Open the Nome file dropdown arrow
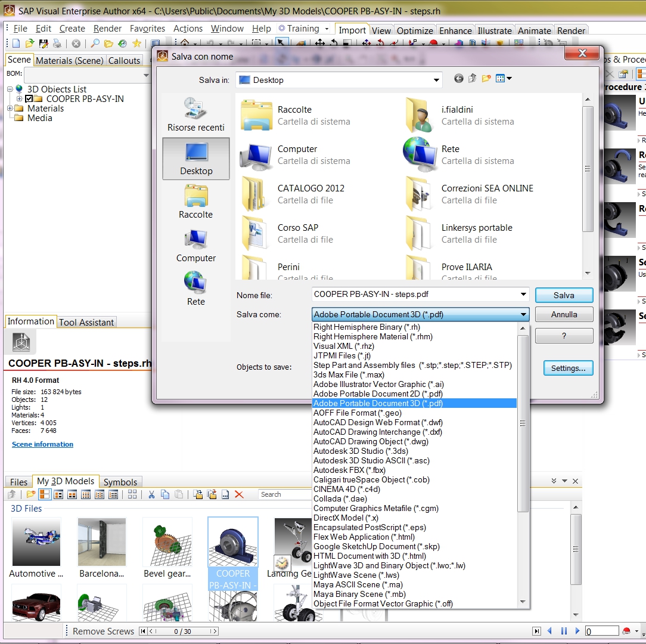The width and height of the screenshot is (646, 644). (x=523, y=295)
